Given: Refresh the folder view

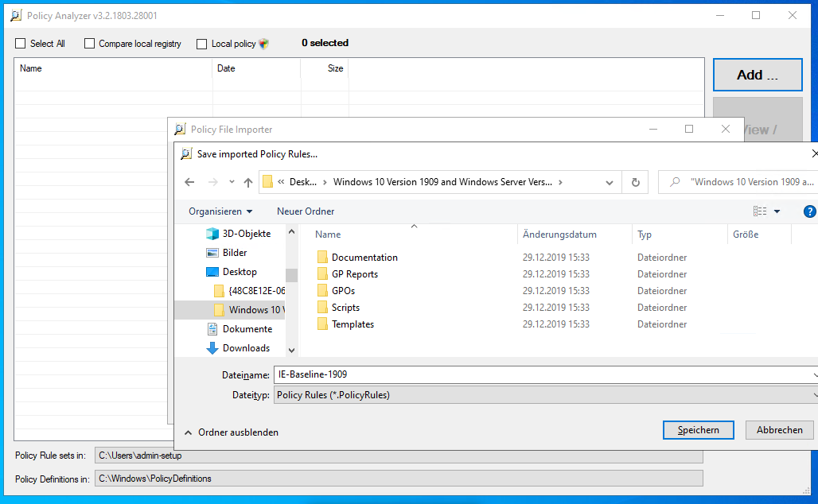Looking at the screenshot, I should coord(636,182).
